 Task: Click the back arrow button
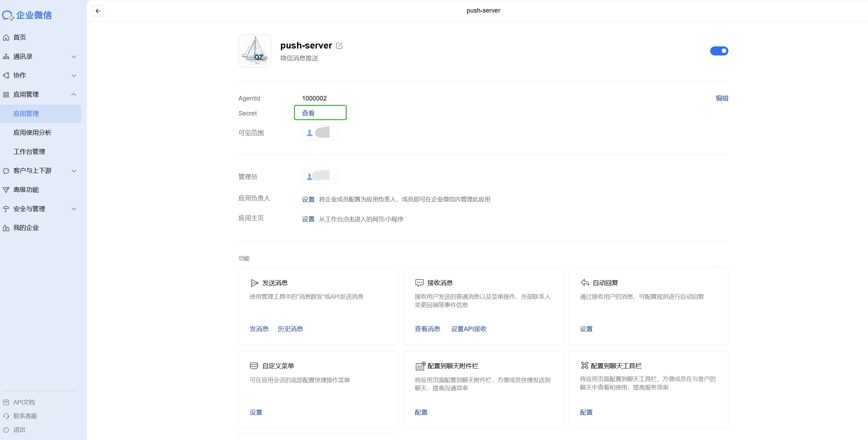[x=98, y=11]
